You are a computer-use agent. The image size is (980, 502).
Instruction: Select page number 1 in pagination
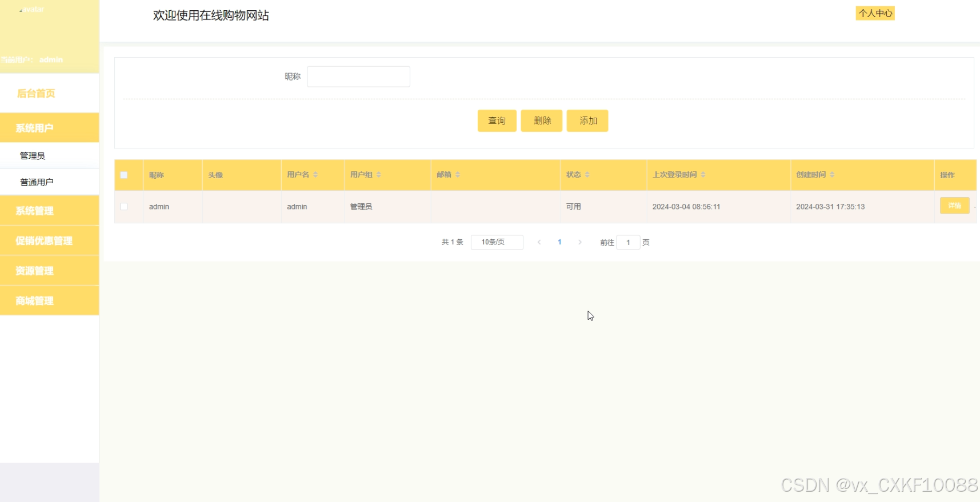(x=559, y=242)
